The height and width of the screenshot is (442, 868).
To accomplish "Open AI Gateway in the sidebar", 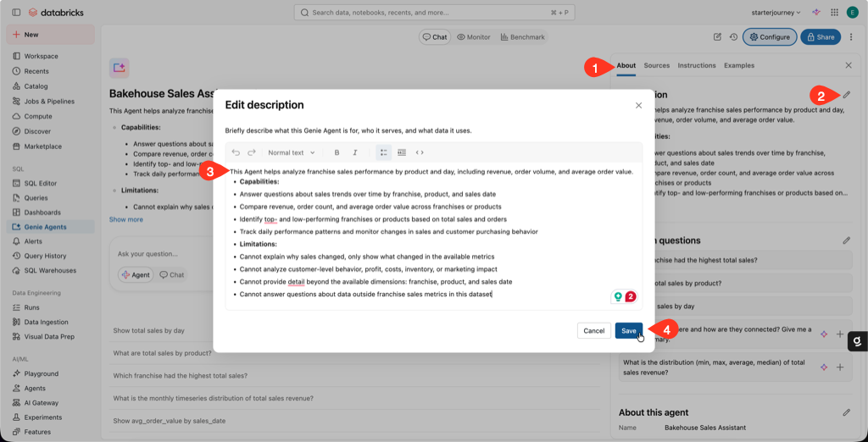I will coord(50,403).
